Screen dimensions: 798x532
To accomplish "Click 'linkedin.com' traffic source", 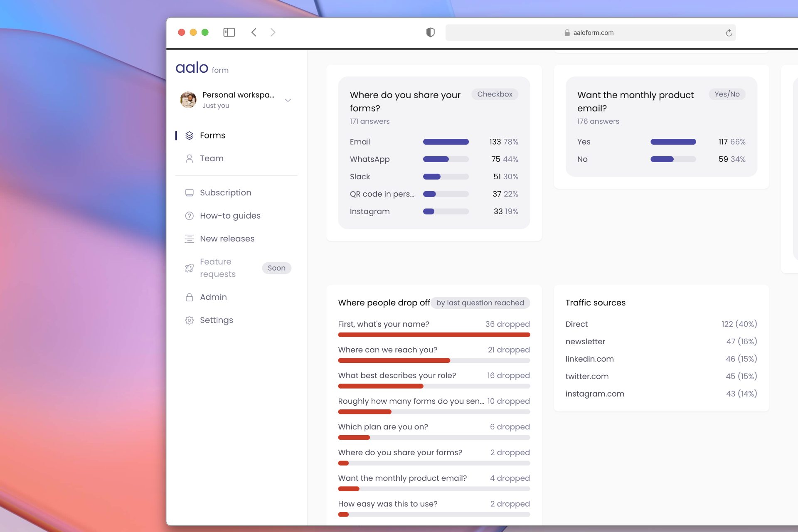I will 590,359.
